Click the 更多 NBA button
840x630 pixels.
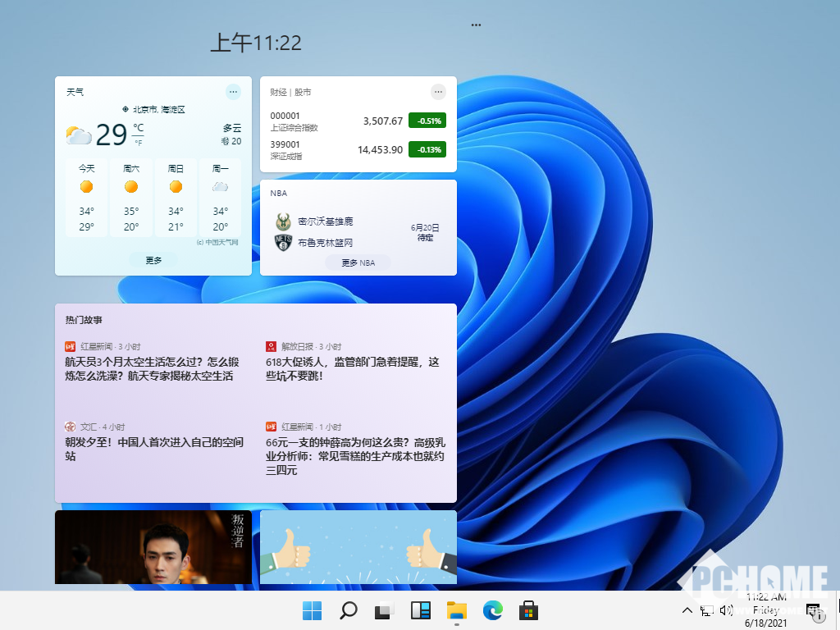358,262
